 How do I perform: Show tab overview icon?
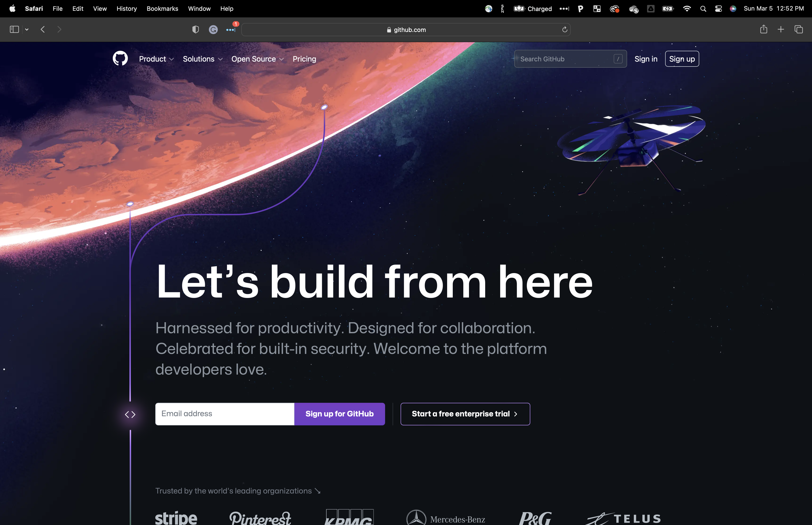point(799,30)
